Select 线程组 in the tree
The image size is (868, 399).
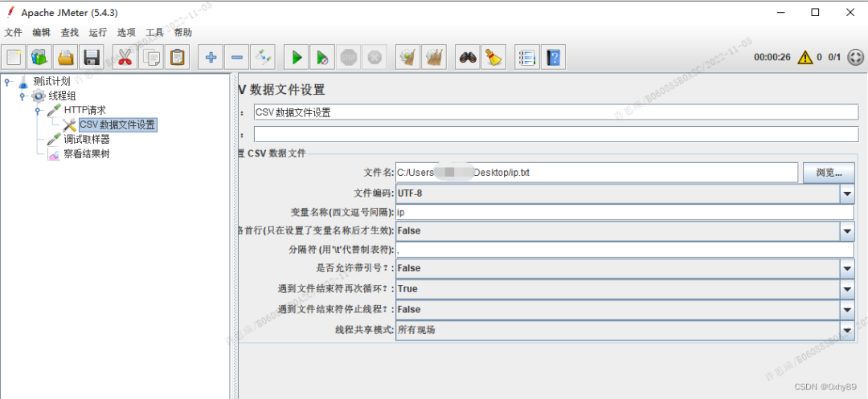coord(63,96)
